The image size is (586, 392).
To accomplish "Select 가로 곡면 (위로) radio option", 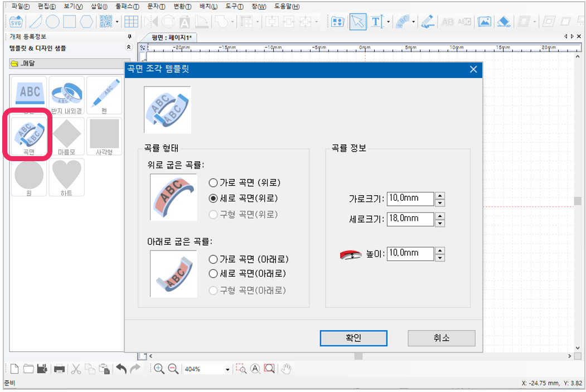I will click(x=213, y=183).
